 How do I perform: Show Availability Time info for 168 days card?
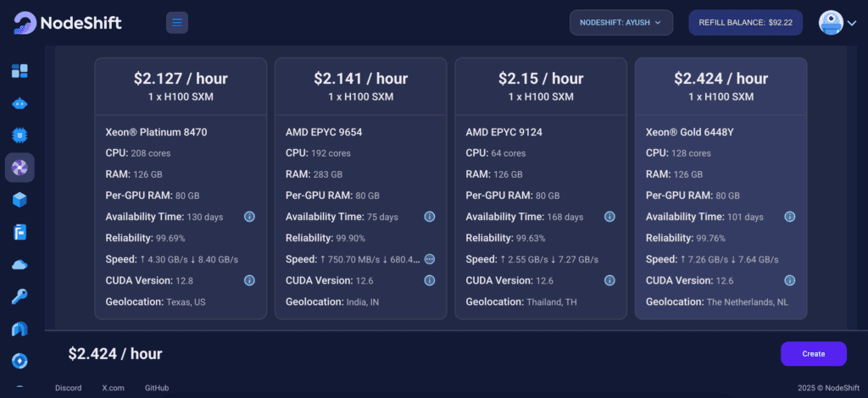[609, 217]
